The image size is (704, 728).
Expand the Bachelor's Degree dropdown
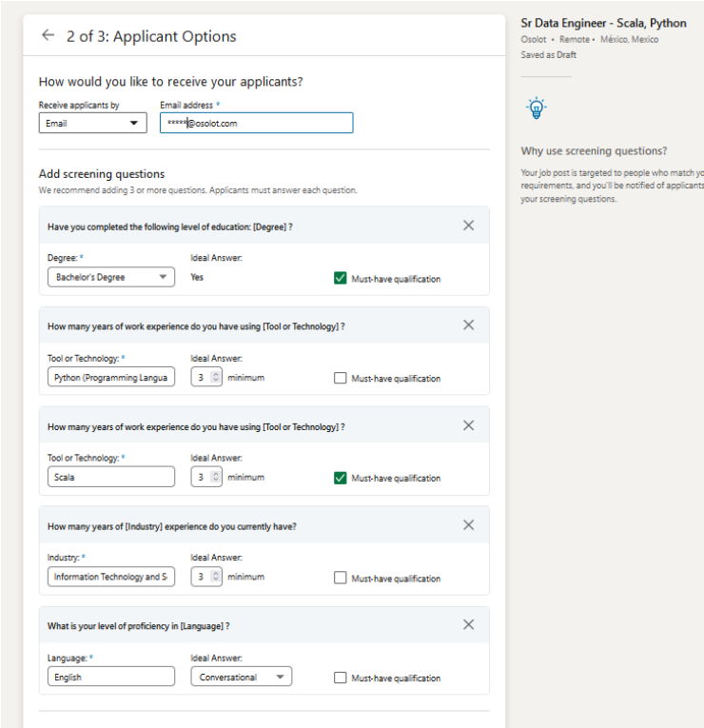(111, 277)
